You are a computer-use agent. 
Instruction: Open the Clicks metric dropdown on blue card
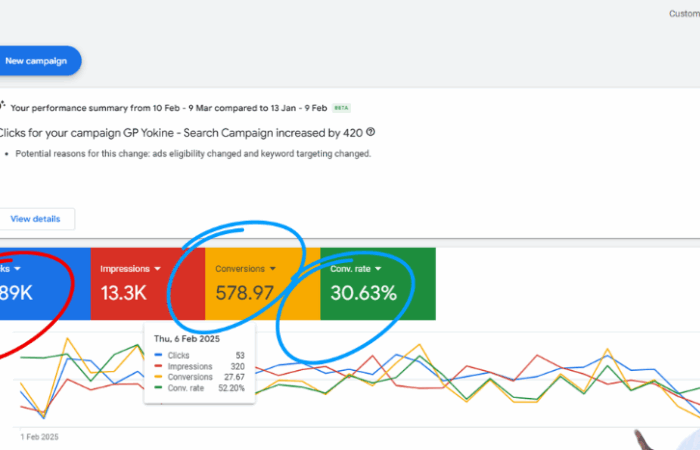pyautogui.click(x=17, y=269)
